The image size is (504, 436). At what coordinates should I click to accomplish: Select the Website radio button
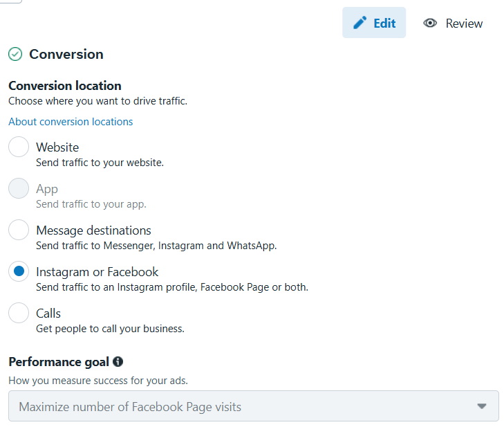click(19, 147)
